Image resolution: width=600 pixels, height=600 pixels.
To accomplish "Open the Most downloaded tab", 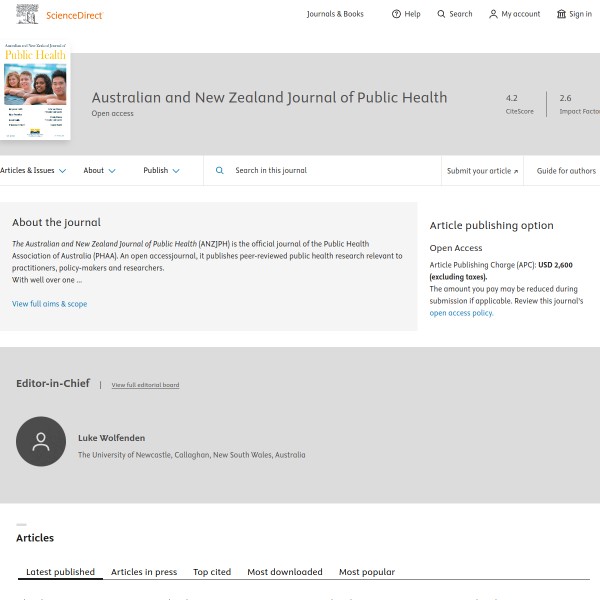I will point(285,572).
